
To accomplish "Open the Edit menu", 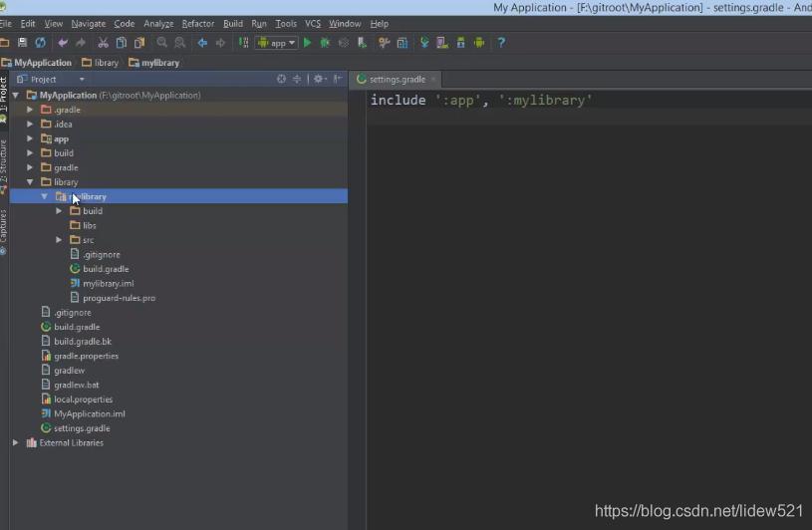I will [28, 24].
